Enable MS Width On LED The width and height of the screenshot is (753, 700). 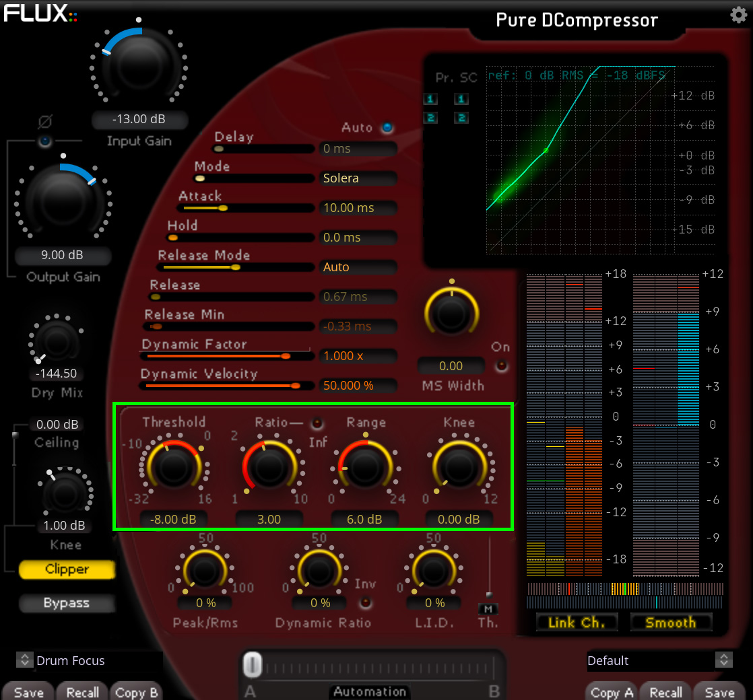coord(501,365)
